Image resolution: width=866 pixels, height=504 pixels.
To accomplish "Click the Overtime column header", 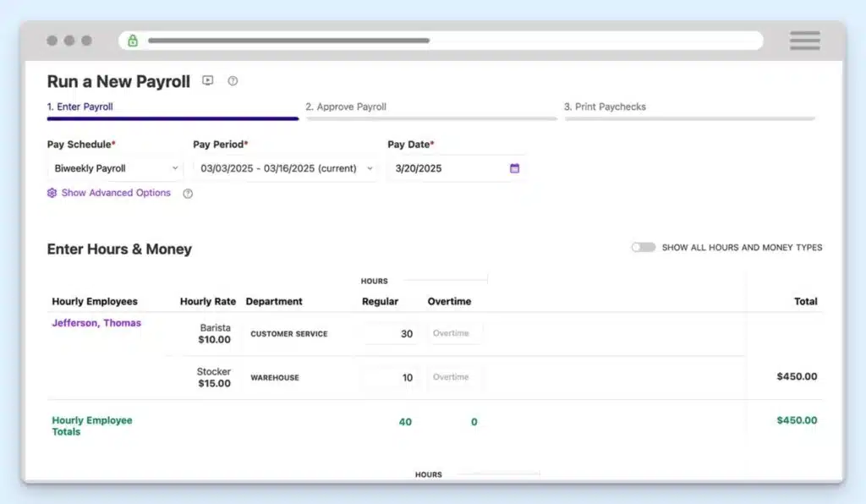I will [x=449, y=301].
